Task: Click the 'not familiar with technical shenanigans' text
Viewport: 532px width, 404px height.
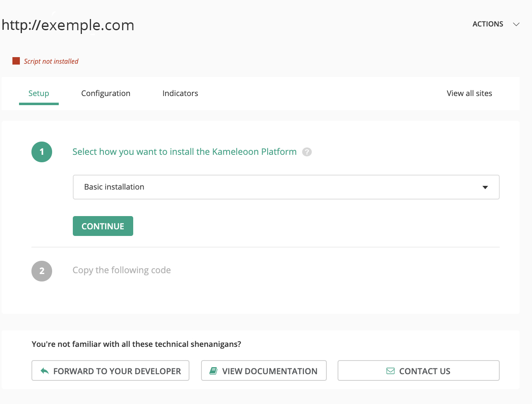Action: (137, 344)
